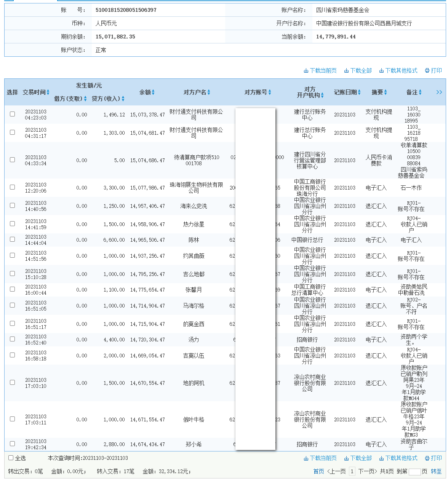Click top 打印 print link

click(x=434, y=70)
